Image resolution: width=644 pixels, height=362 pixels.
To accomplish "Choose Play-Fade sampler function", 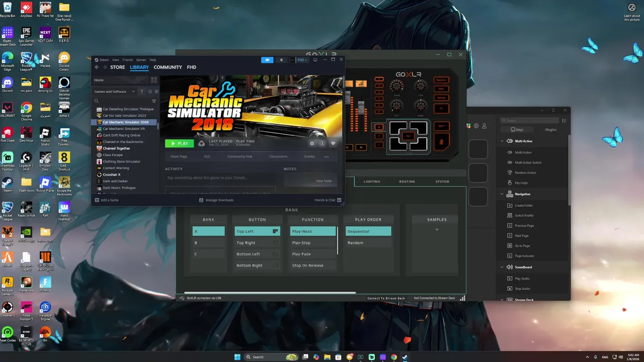I will 312,254.
